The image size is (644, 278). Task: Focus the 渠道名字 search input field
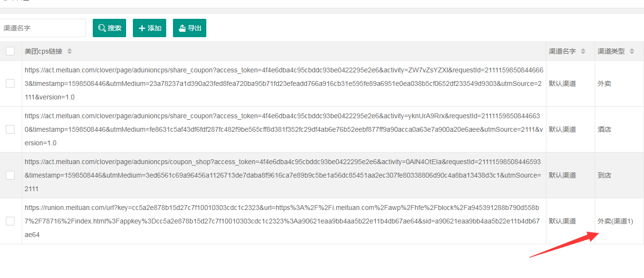click(x=43, y=28)
